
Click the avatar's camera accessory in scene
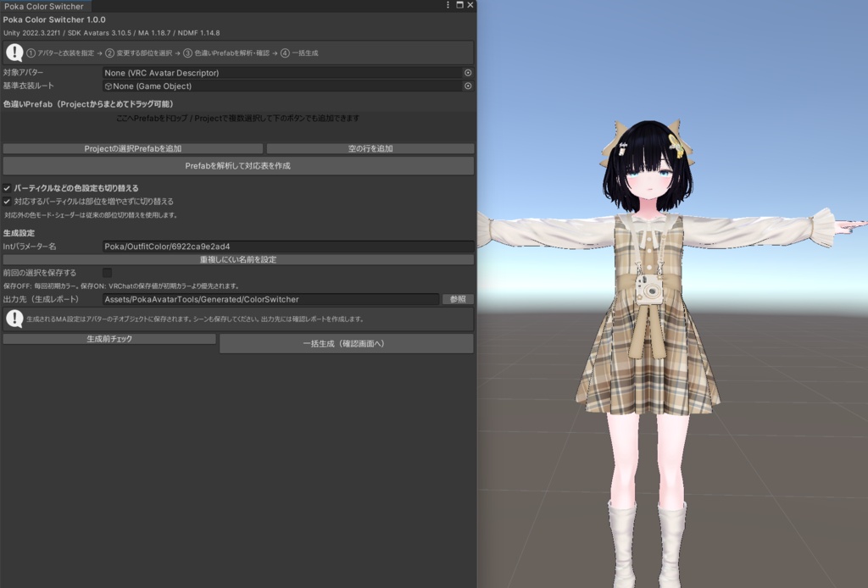point(648,288)
